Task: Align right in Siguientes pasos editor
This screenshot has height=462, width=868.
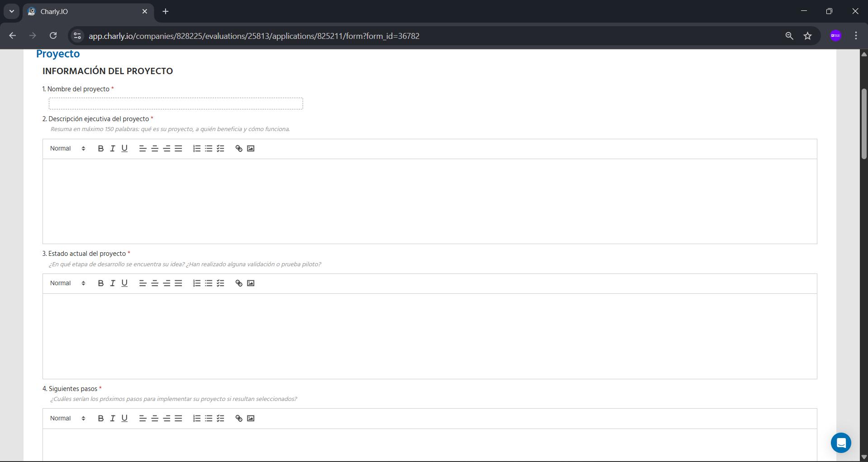Action: (166, 418)
